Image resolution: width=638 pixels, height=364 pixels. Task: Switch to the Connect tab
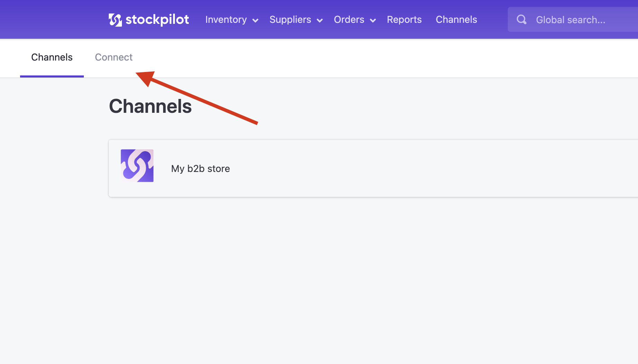pyautogui.click(x=114, y=57)
